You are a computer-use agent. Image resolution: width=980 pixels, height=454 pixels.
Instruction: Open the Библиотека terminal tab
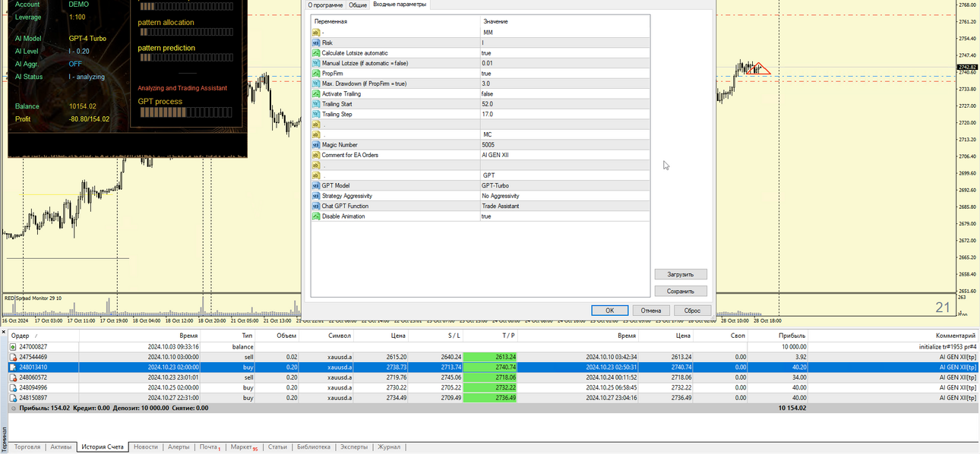[314, 447]
